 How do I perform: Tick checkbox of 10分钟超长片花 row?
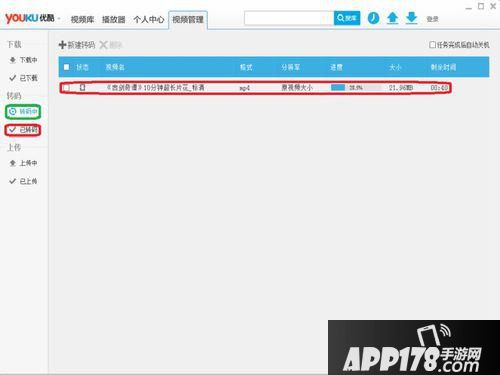[x=66, y=88]
